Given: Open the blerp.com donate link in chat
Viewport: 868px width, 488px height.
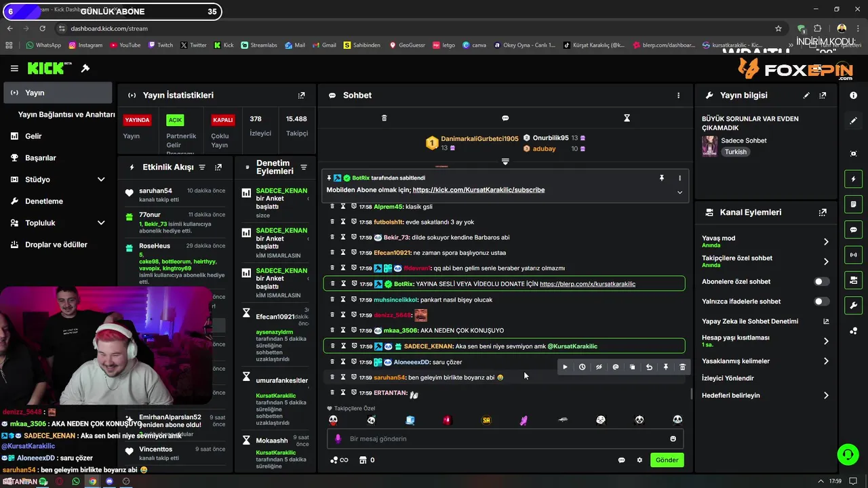Looking at the screenshot, I should [587, 284].
